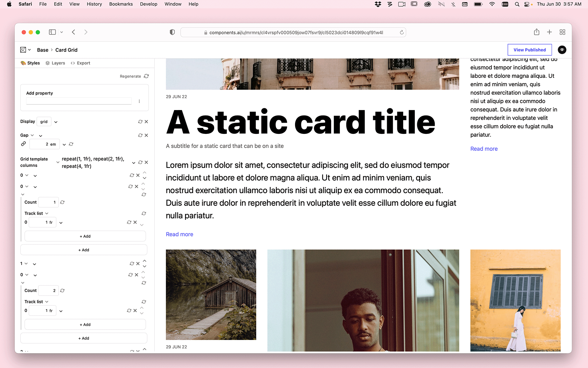Open Control Center in menu bar
The width and height of the screenshot is (588, 368).
[527, 4]
